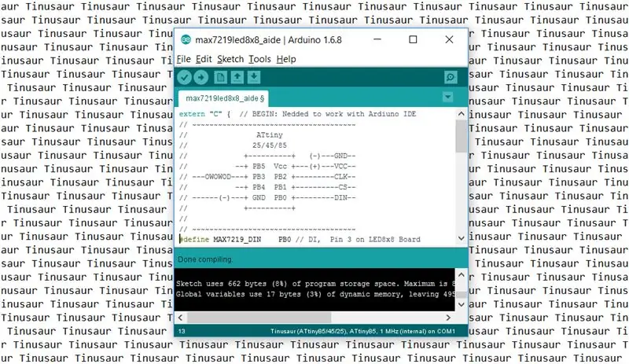The image size is (629, 364).
Task: Click the code editor vertical scrollbar thumb
Action: coord(462,136)
